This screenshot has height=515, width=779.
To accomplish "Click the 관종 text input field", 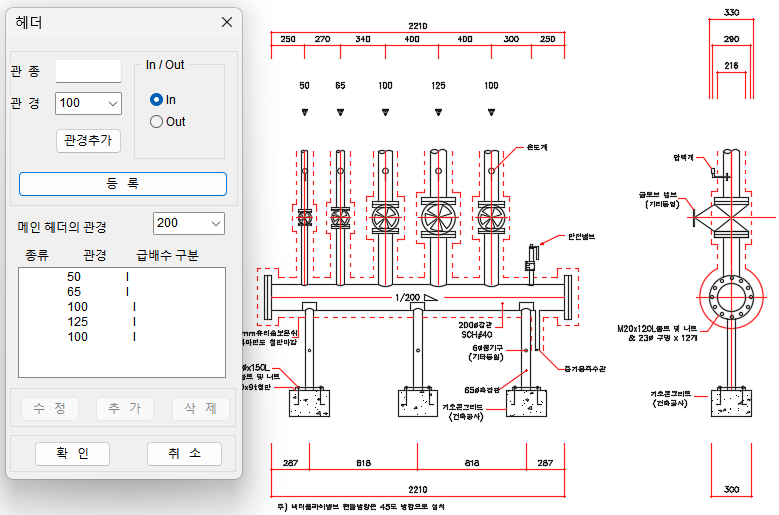I will (x=88, y=72).
